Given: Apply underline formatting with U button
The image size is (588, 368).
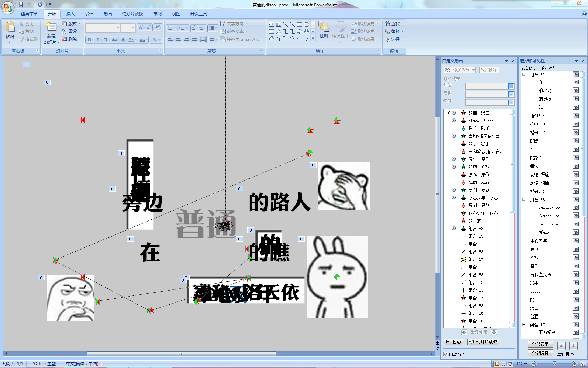Looking at the screenshot, I should coord(106,40).
